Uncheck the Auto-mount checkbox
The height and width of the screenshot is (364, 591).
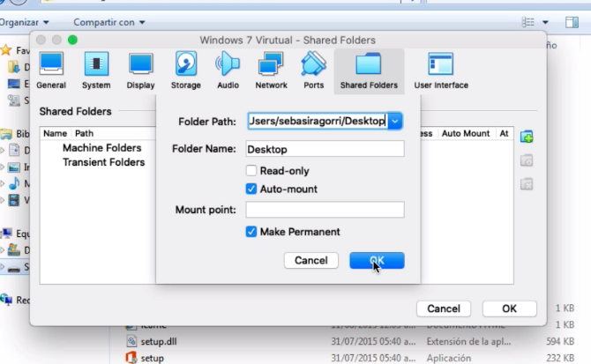point(251,189)
